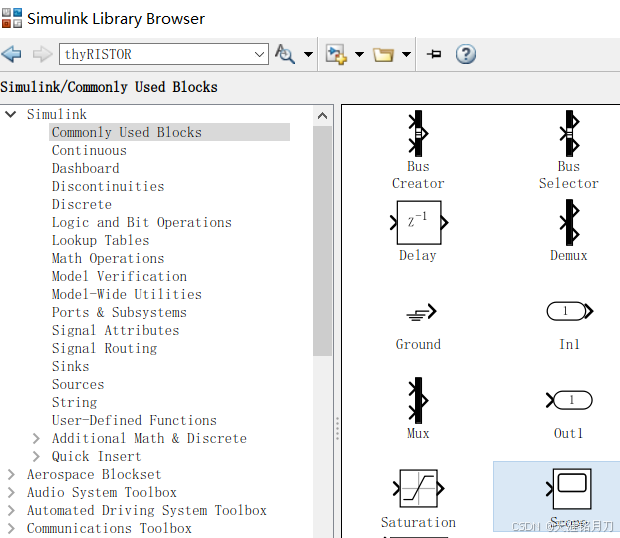Click Additional Math & Discrete label

[149, 438]
